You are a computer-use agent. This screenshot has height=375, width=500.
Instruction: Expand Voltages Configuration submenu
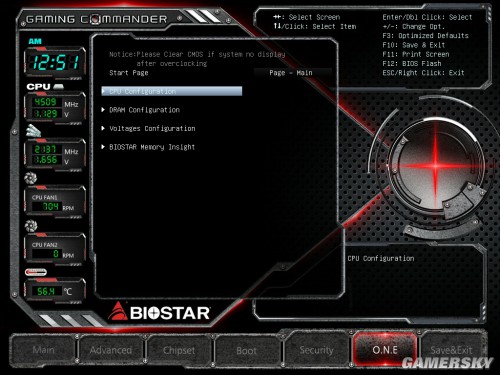coord(148,128)
